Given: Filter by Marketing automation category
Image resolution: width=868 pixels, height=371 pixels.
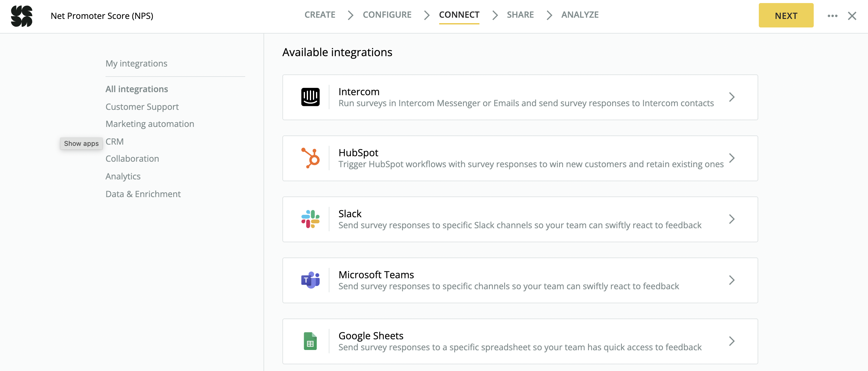Looking at the screenshot, I should pyautogui.click(x=150, y=124).
